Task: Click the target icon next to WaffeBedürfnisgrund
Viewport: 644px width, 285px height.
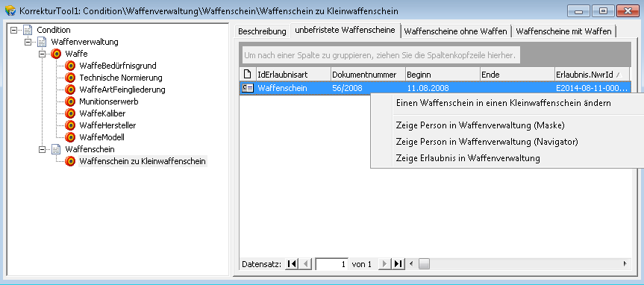Action: point(70,66)
